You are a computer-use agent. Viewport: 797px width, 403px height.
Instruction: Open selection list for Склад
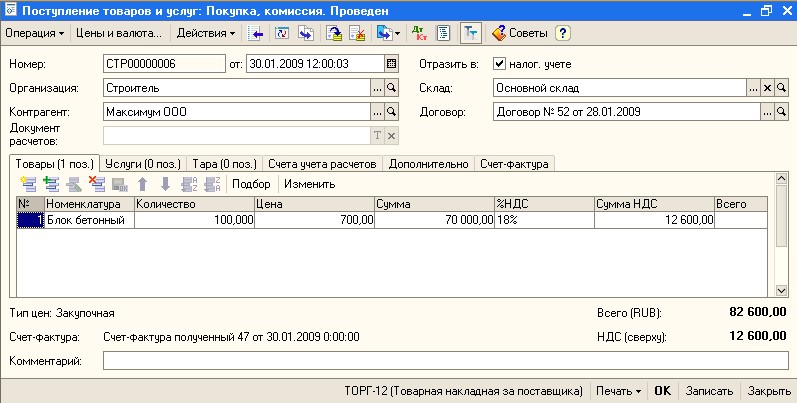753,88
